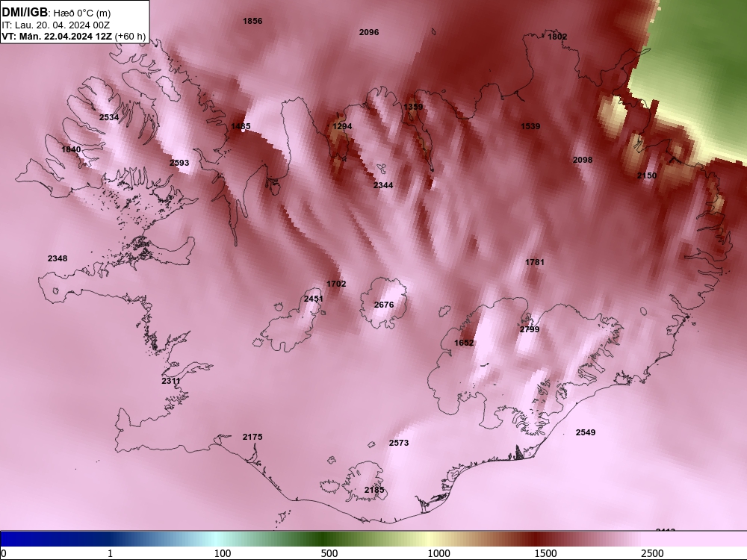Select the 2799 value on Vatnajökull

tap(530, 329)
